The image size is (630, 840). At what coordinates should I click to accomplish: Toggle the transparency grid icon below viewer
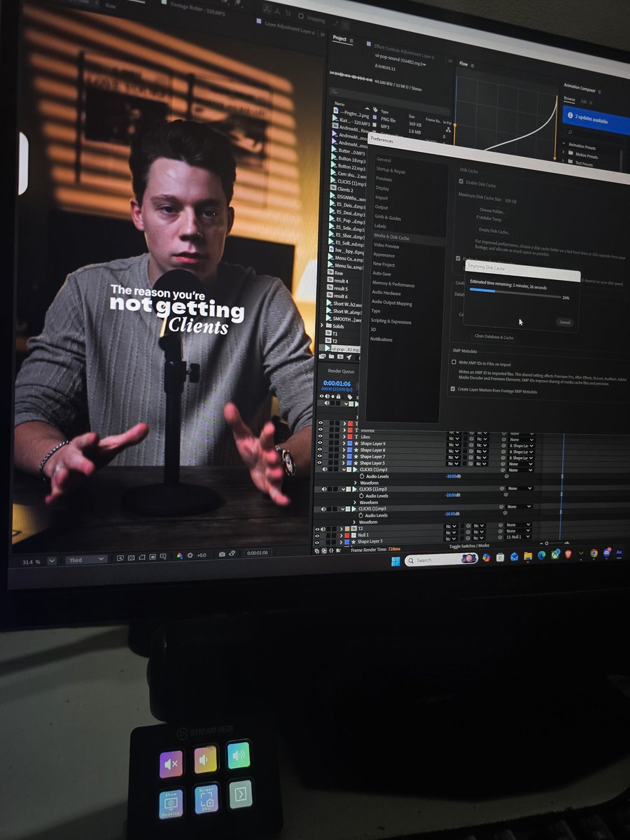coord(131,557)
